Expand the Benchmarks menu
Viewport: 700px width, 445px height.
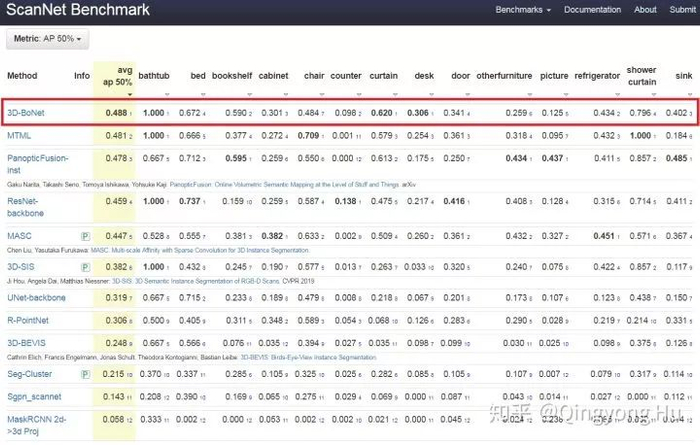(x=523, y=10)
